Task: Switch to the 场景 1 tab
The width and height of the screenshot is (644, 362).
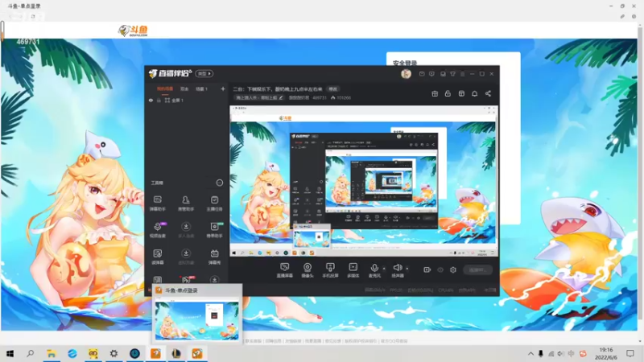Action: pos(201,89)
